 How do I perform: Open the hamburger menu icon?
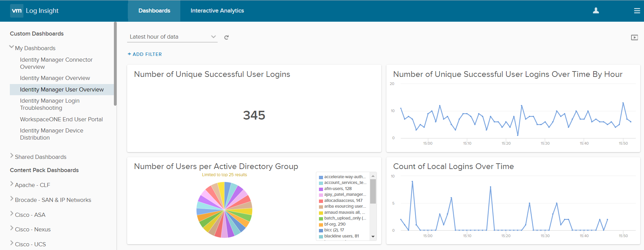(x=637, y=11)
